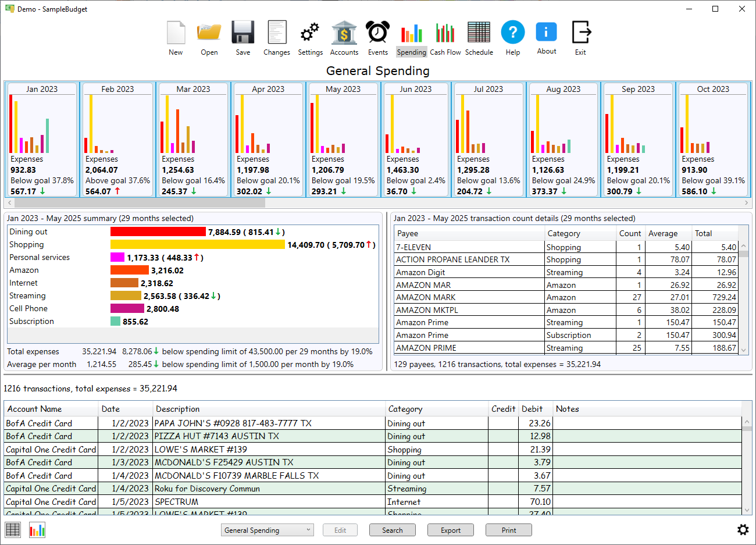756x545 pixels.
Task: Select the Jan 2023 month card
Action: [42, 140]
